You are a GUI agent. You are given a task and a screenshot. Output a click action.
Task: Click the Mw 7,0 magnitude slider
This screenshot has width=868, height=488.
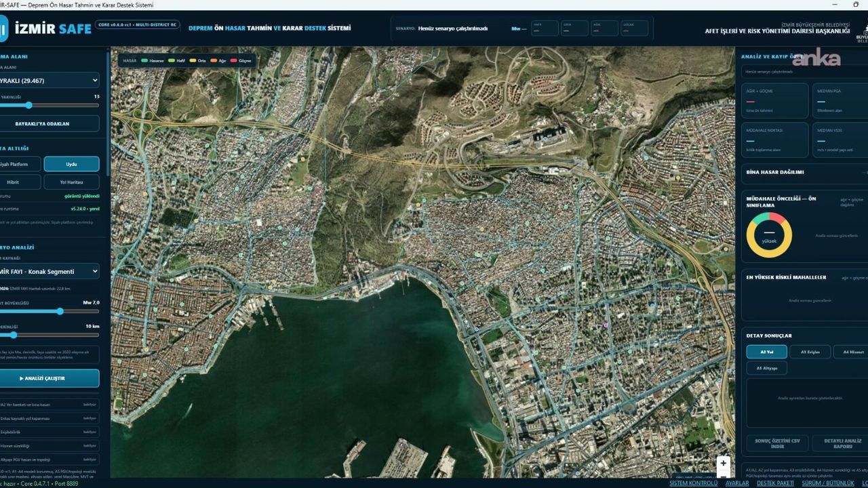[49, 311]
